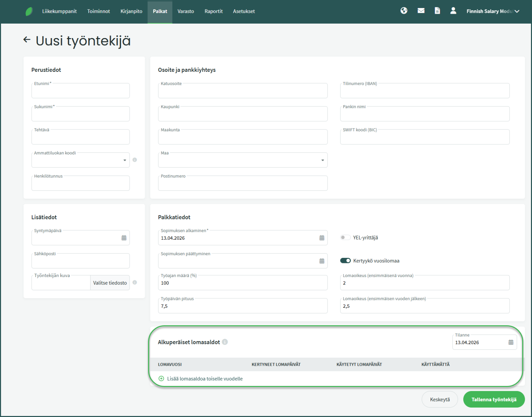
Task: Click Lisää lomasaldoa toiselle vuodelle link
Action: pos(204,379)
